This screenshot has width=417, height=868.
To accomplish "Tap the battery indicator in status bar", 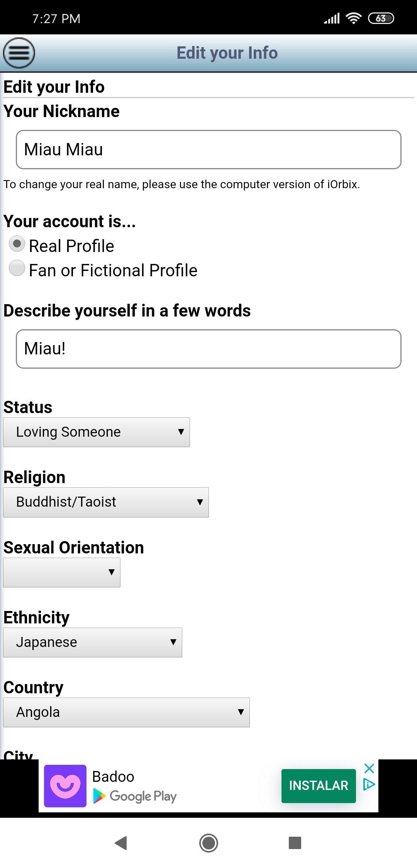I will pyautogui.click(x=381, y=18).
